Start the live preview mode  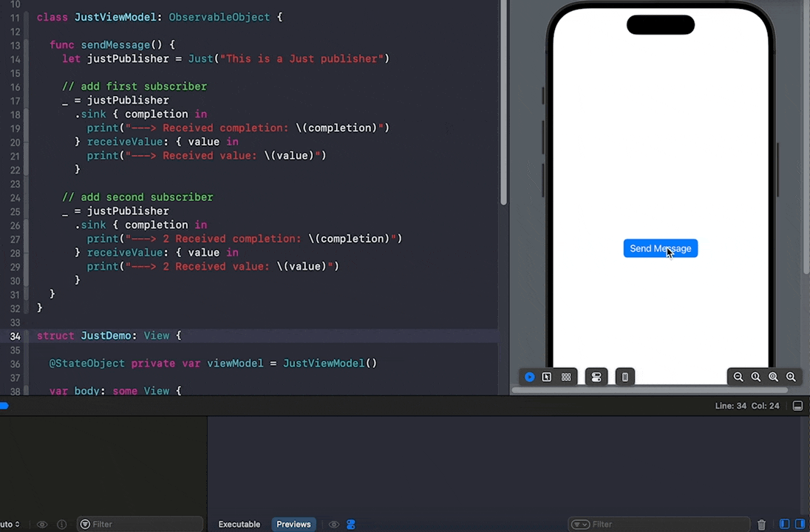click(529, 377)
